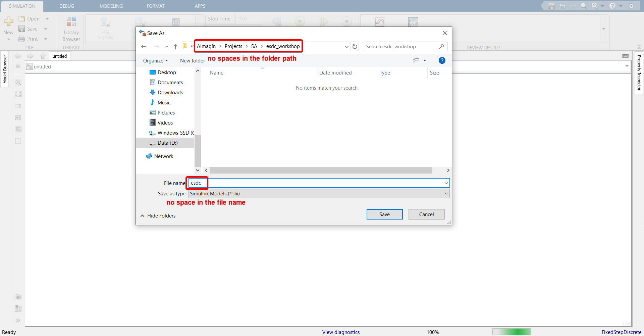This screenshot has width=644, height=336.
Task: Click the Cancel button
Action: 426,214
